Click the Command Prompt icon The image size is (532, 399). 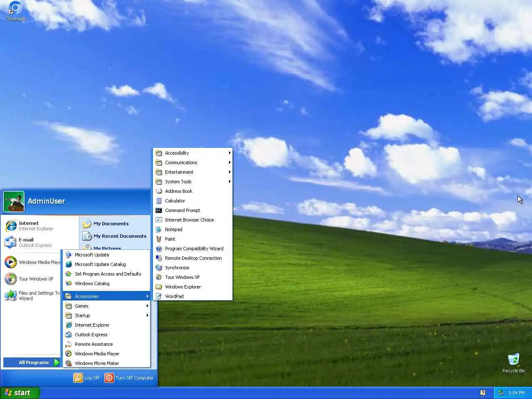point(159,210)
